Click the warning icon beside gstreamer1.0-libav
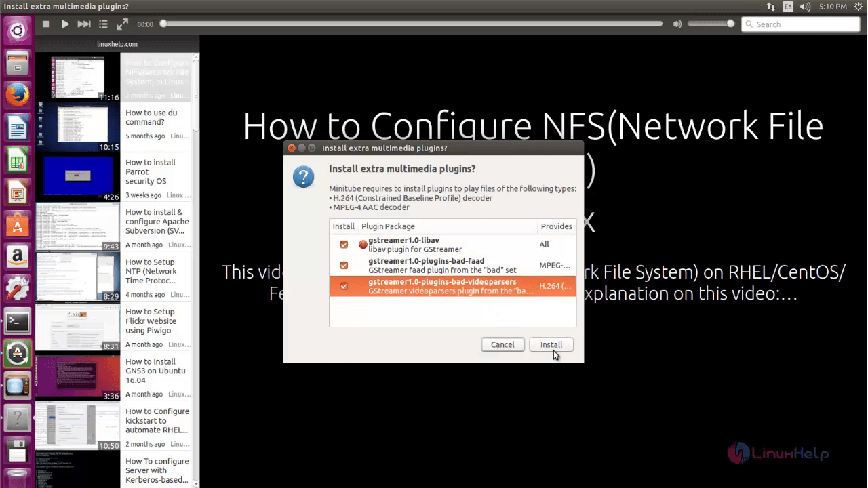Screen dimensions: 868x488 tap(363, 245)
